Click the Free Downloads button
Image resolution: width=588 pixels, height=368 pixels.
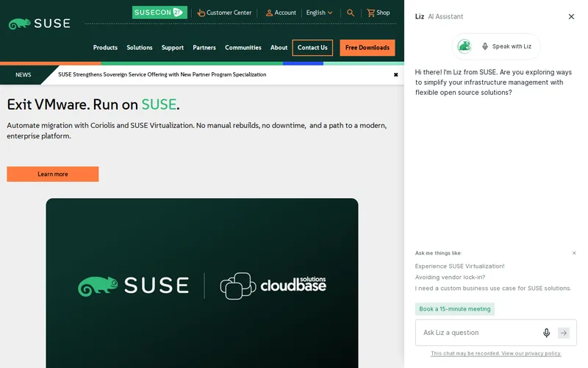coord(367,48)
